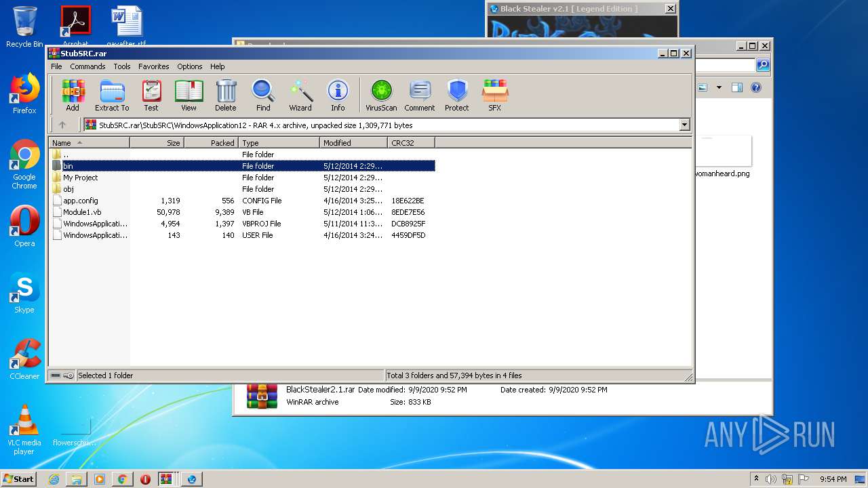Click Explorer change view icon
The height and width of the screenshot is (488, 868).
[703, 87]
